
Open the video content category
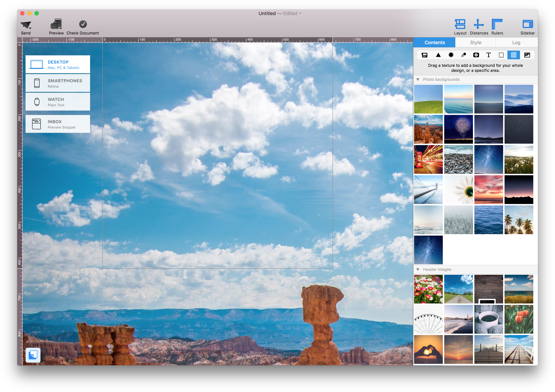[476, 55]
